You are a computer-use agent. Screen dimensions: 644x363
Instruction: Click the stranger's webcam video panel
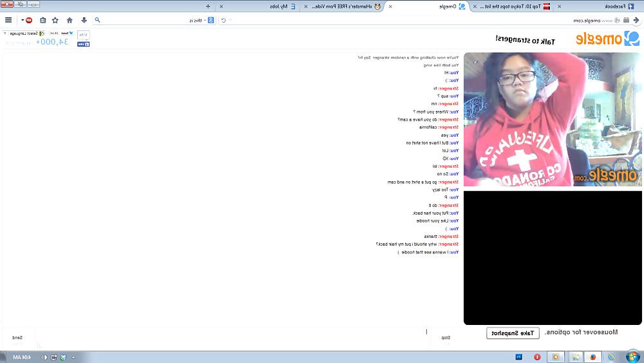pyautogui.click(x=553, y=119)
